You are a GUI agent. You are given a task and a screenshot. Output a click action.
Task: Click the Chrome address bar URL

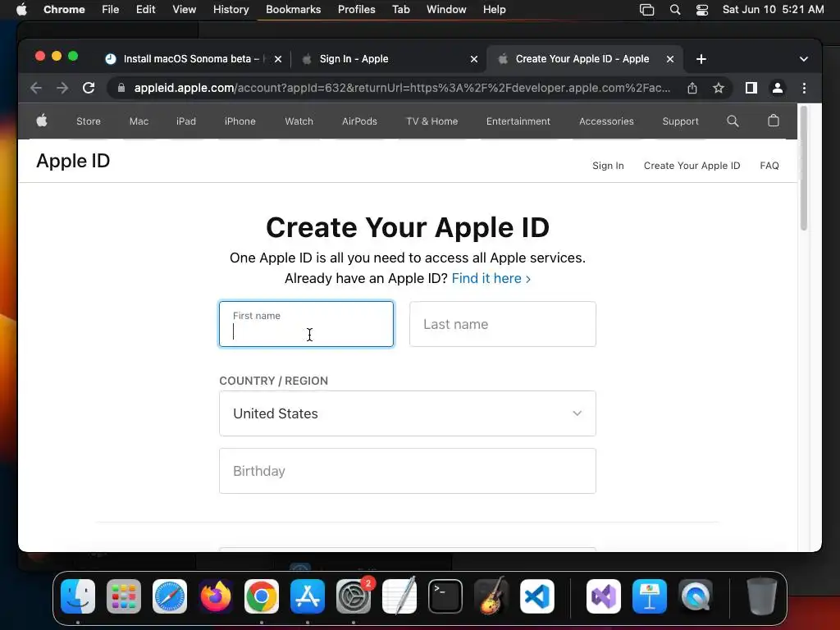tap(402, 88)
